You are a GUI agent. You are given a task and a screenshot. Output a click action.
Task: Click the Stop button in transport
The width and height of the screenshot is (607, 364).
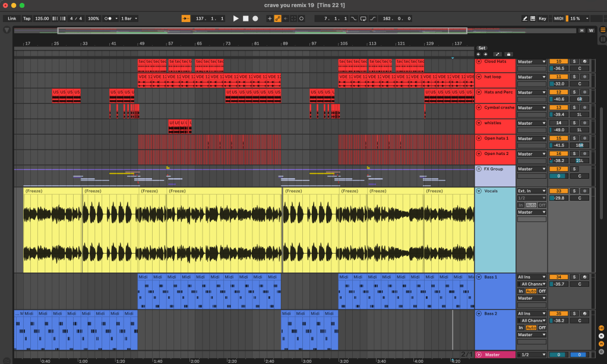point(245,18)
